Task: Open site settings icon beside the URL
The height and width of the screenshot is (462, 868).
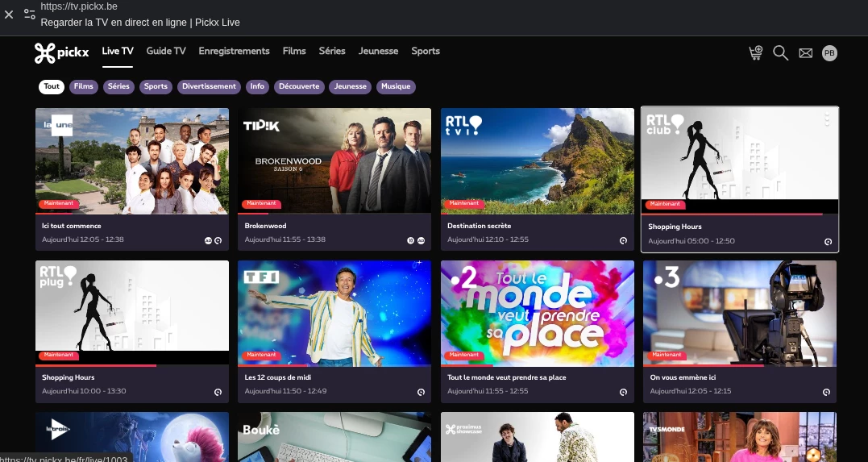Action: [29, 15]
